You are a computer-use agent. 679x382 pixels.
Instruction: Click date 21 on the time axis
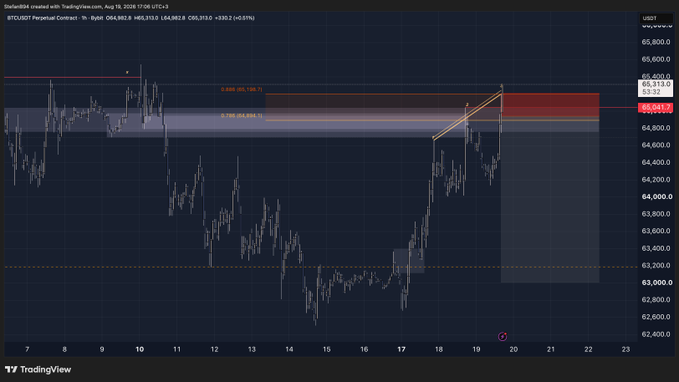pos(551,349)
